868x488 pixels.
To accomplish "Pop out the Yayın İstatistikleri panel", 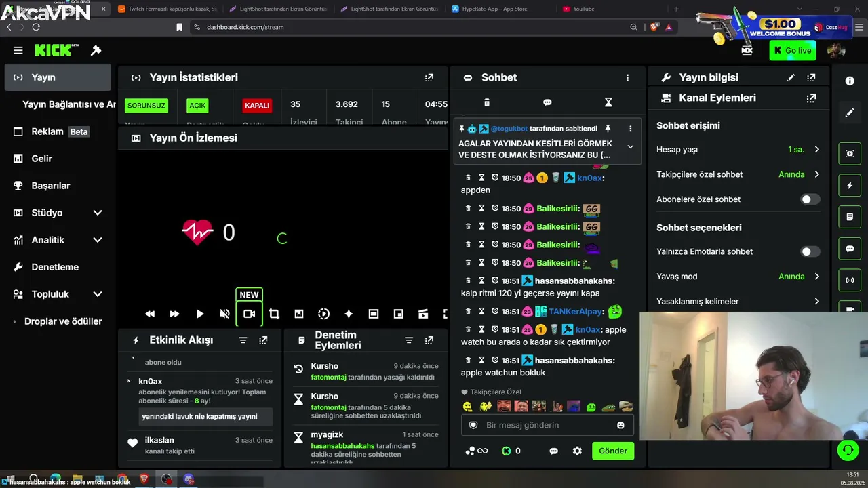I will pos(429,77).
